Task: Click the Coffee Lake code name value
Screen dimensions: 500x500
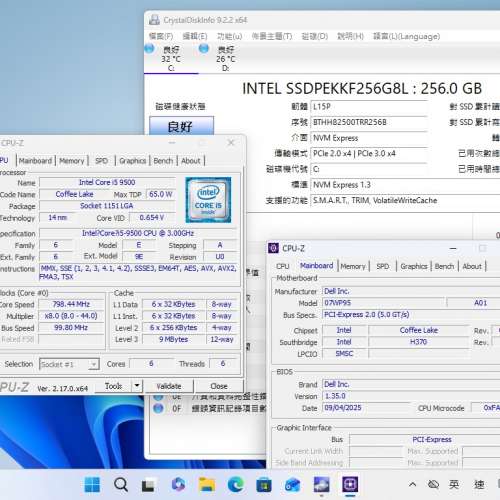Action: click(x=74, y=194)
